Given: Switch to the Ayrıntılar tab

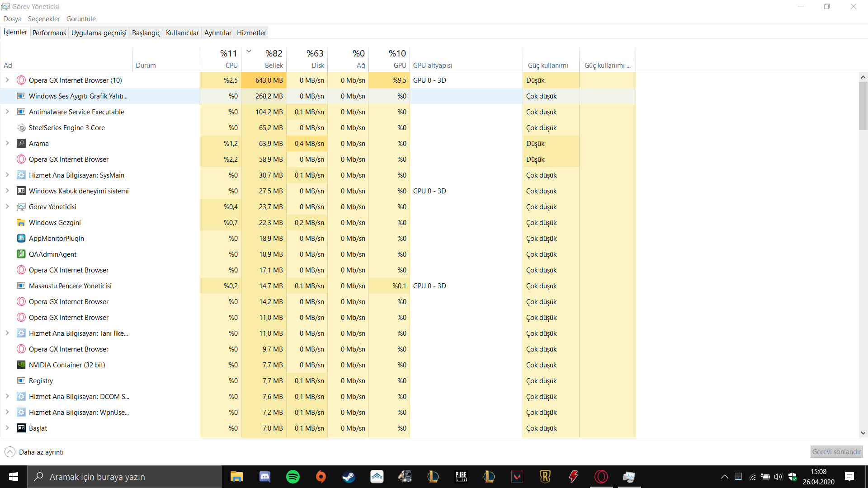Looking at the screenshot, I should tap(217, 33).
